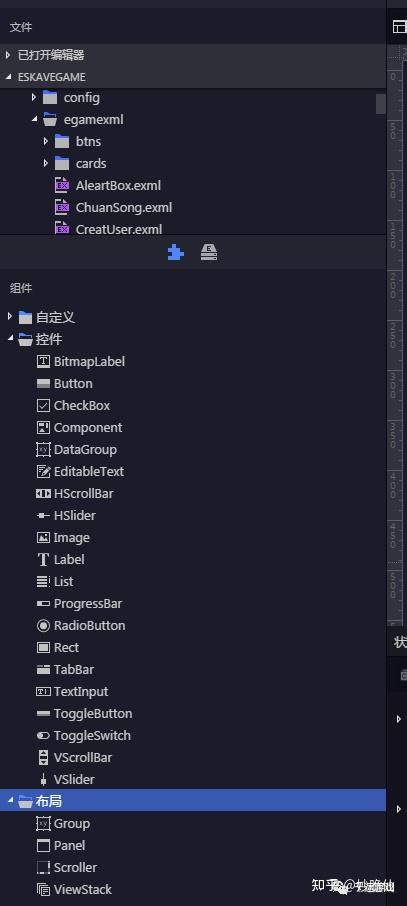The image size is (407, 906).
Task: Open ChuanSong.exml in the file tree
Action: (114, 207)
